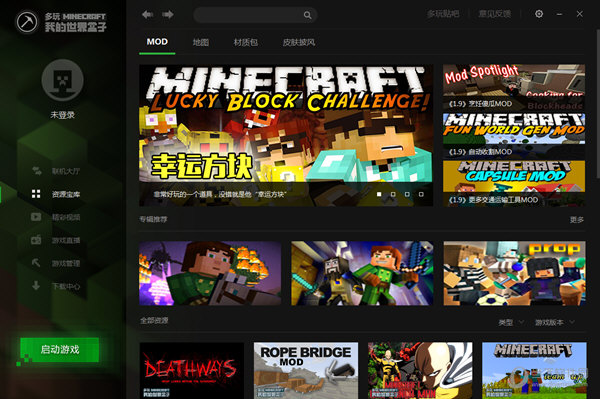Select the 资源宝库 grid icon
The height and width of the screenshot is (399, 600).
36,194
